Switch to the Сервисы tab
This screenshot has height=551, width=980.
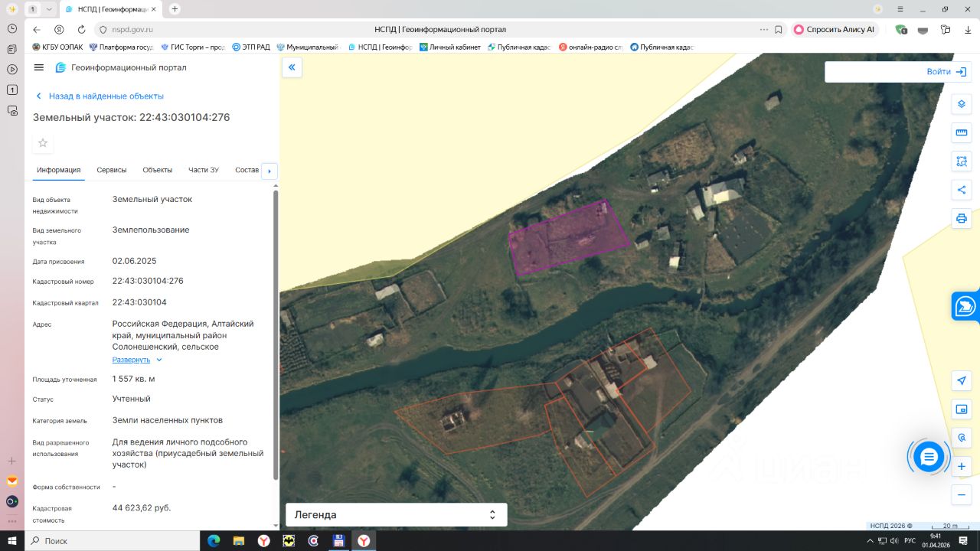click(112, 170)
